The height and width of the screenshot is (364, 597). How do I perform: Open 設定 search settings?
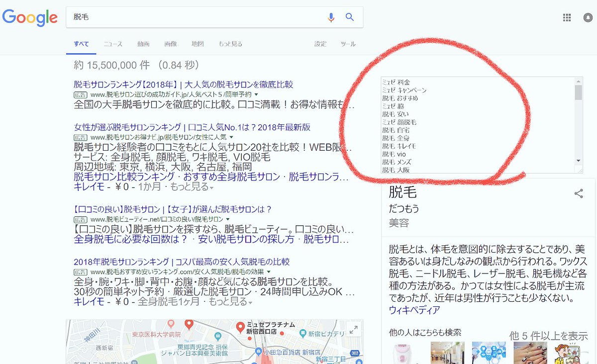coord(320,44)
